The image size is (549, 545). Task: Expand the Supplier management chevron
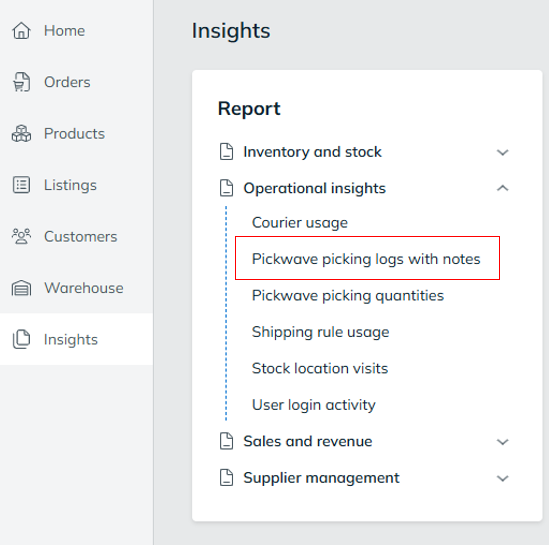click(x=502, y=478)
